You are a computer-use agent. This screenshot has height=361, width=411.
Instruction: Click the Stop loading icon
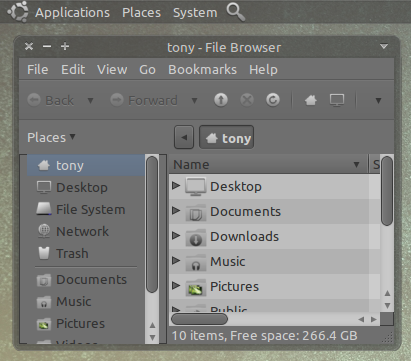tap(247, 100)
